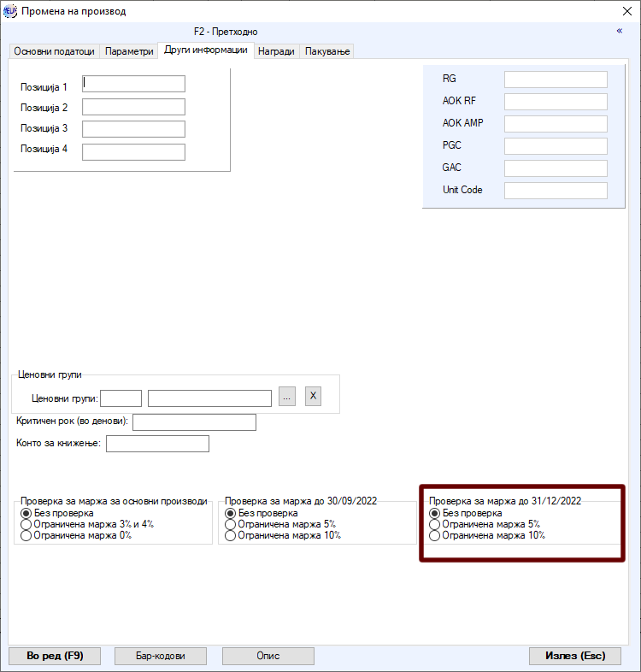Pick Ограничена маржа 10% for 30/09/2022
This screenshot has width=641, height=672.
(x=283, y=535)
